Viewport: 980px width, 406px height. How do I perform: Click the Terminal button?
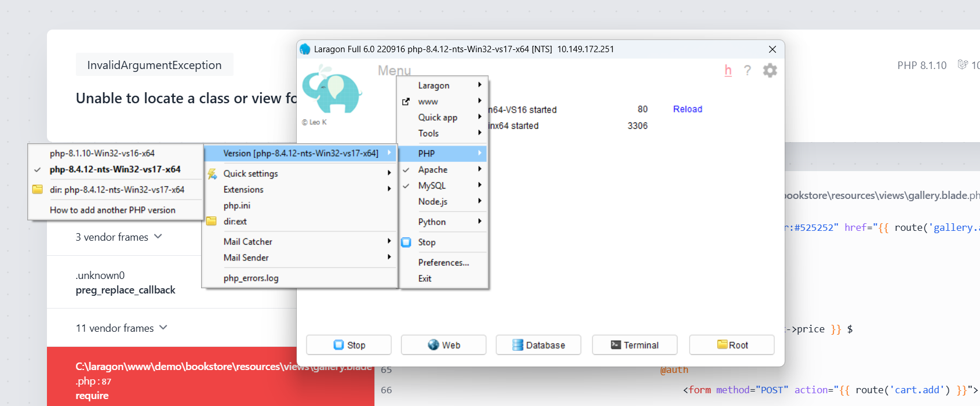pyautogui.click(x=635, y=345)
